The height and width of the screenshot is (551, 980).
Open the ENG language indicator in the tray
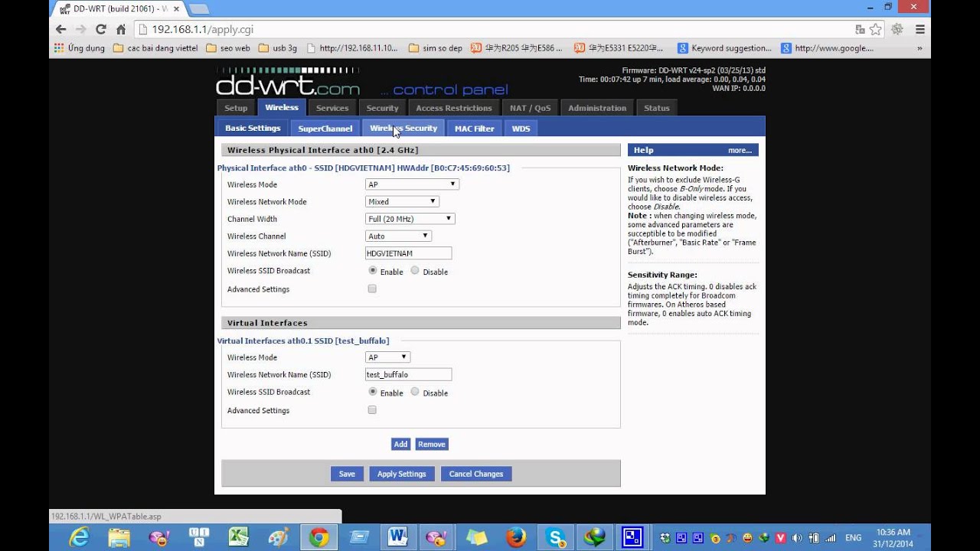[853, 537]
